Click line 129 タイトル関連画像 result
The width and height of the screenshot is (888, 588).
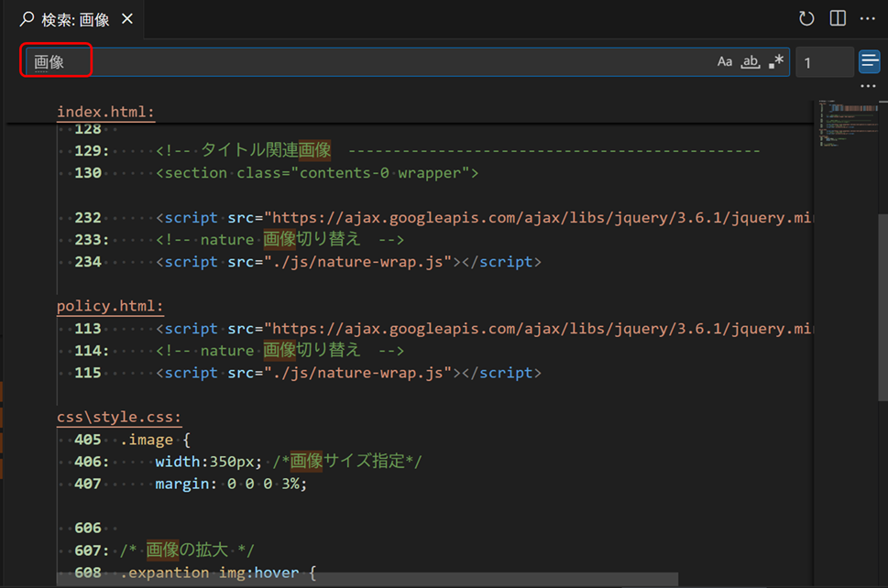coord(266,150)
